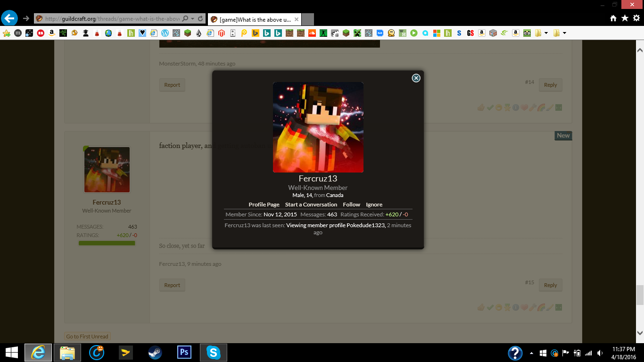The width and height of the screenshot is (644, 362).
Task: Click Go to First Unread button
Action: [87, 337]
